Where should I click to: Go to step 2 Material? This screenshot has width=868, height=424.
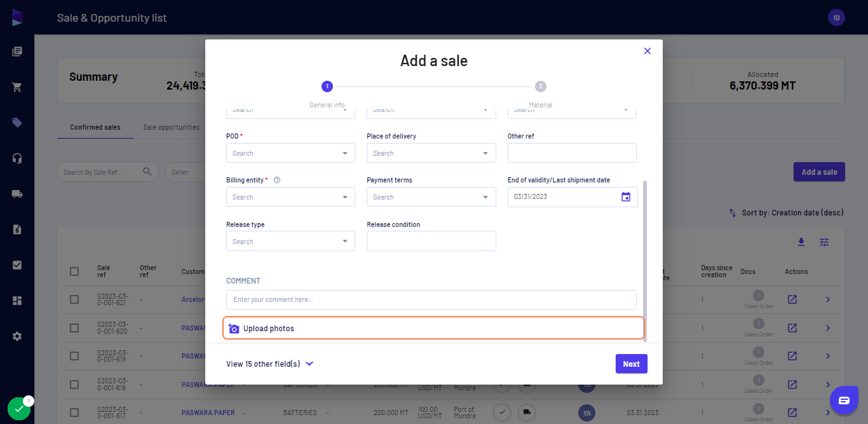coord(540,86)
